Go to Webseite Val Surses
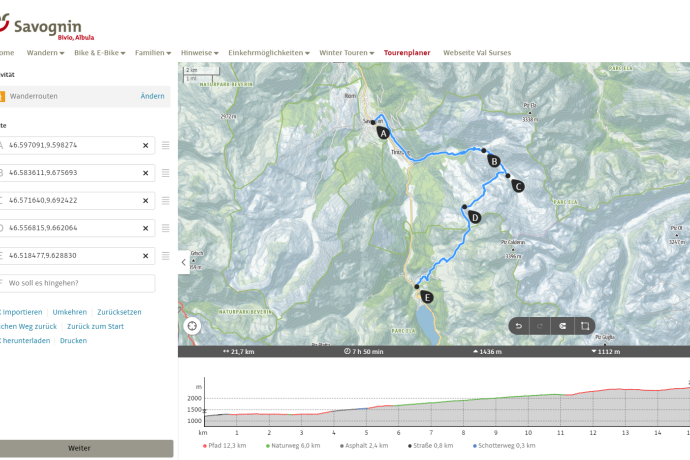This screenshot has height=460, width=690. pos(478,52)
